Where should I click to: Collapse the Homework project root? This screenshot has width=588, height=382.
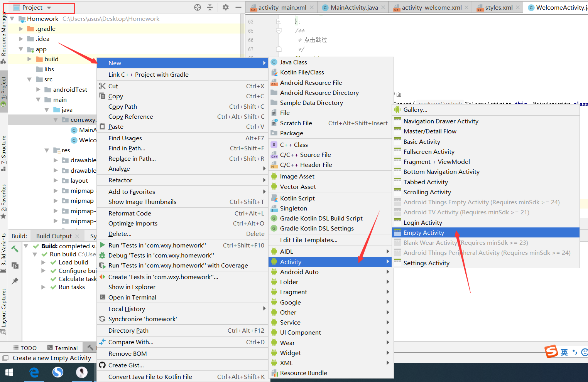click(x=12, y=19)
